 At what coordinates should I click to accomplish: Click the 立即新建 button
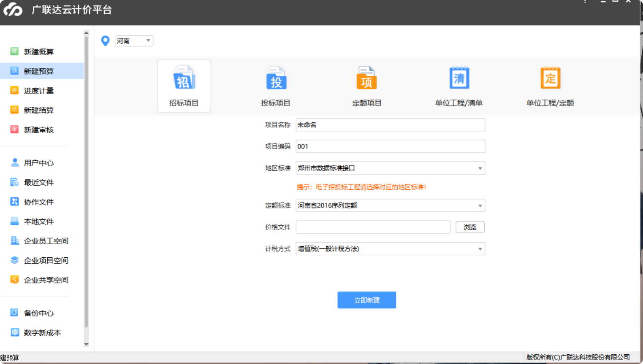(366, 300)
